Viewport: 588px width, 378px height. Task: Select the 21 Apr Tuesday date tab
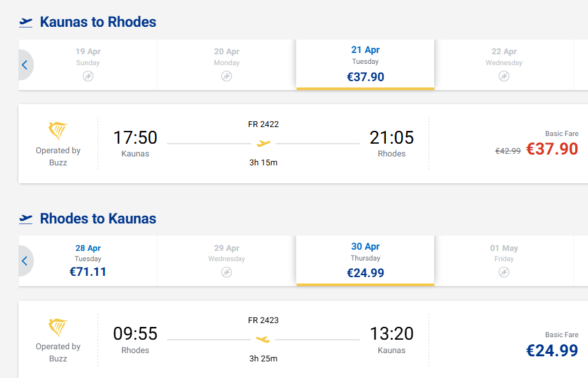365,64
